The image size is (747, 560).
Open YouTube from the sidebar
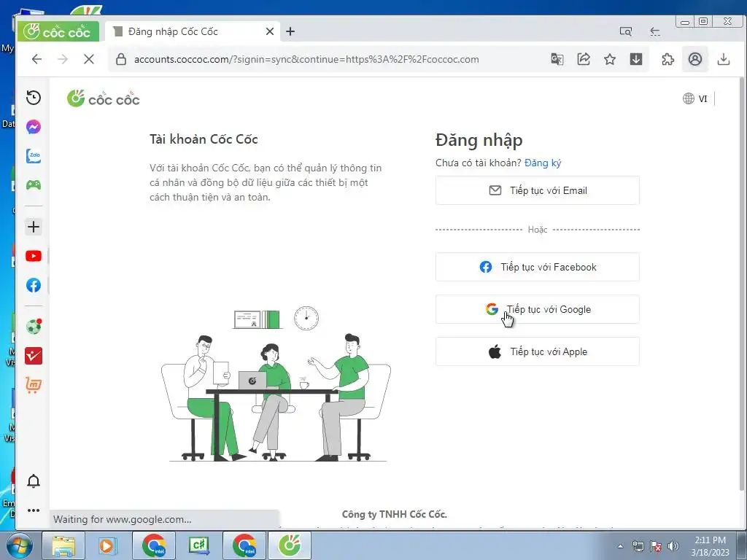pos(34,256)
